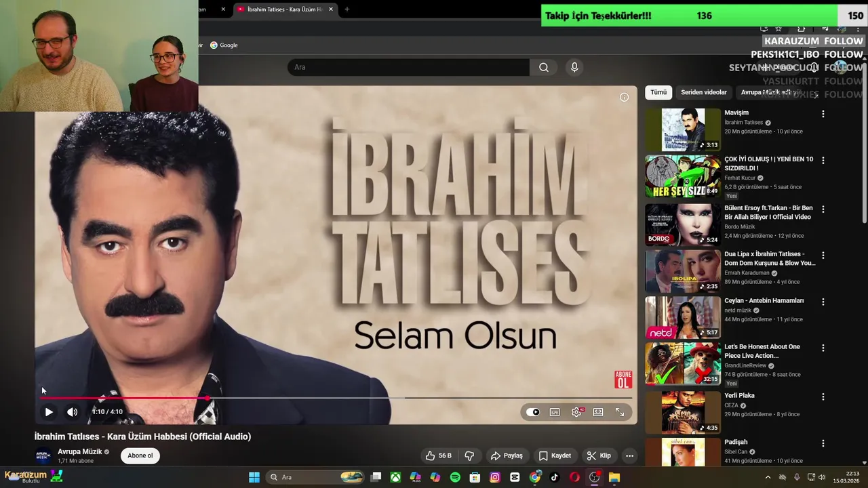Open the Yerli Plaka video thumbnail

tap(683, 412)
